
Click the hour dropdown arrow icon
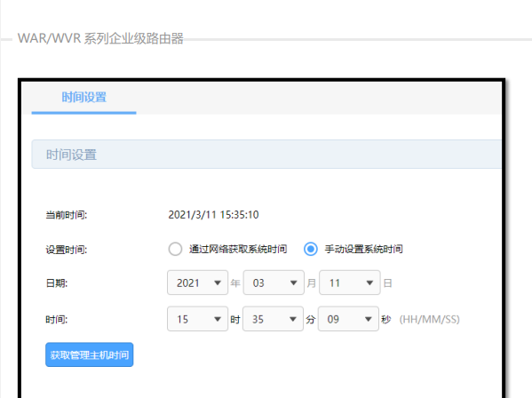click(218, 319)
